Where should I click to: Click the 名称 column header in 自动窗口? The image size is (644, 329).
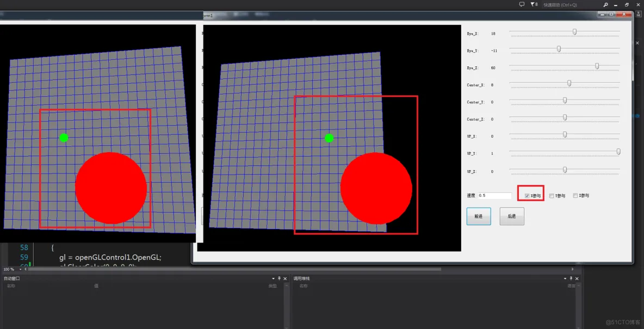coord(11,285)
